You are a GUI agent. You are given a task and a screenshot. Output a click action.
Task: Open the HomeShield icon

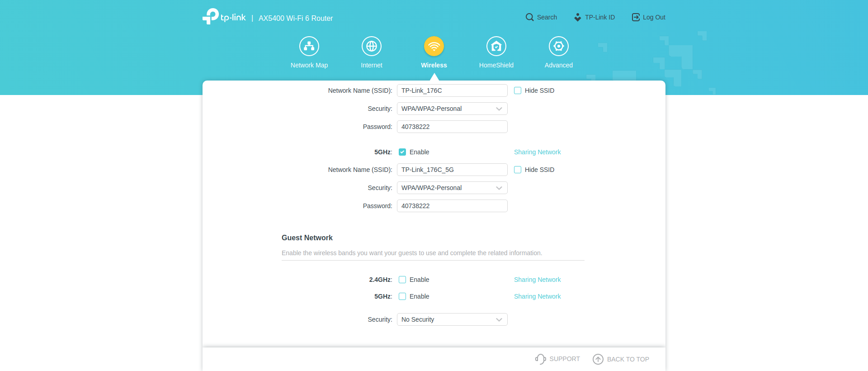pyautogui.click(x=496, y=46)
